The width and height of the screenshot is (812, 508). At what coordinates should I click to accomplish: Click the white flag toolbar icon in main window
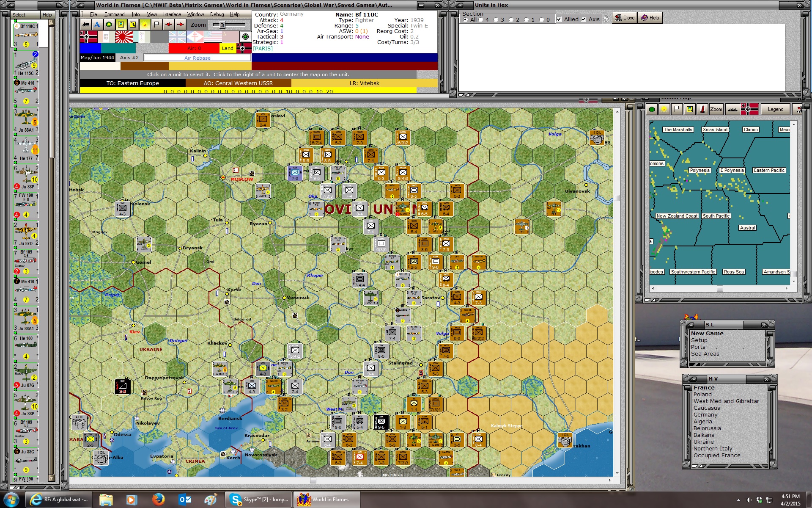pos(156,25)
